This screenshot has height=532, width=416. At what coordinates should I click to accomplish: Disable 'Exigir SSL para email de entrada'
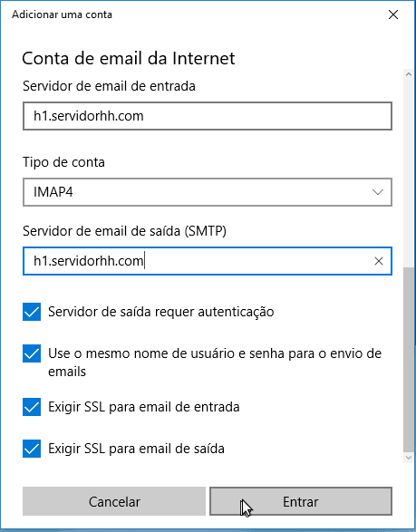[32, 407]
